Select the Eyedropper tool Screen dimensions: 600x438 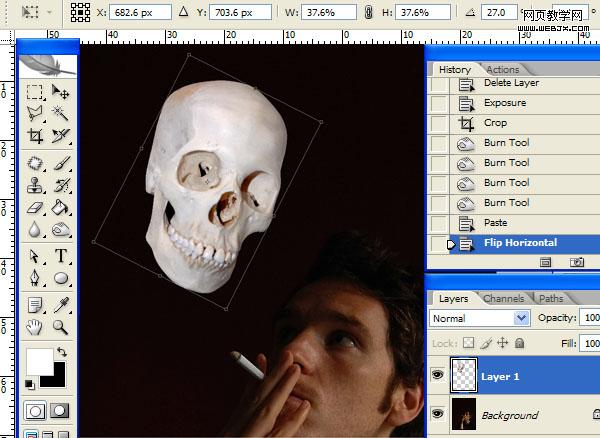pos(60,305)
